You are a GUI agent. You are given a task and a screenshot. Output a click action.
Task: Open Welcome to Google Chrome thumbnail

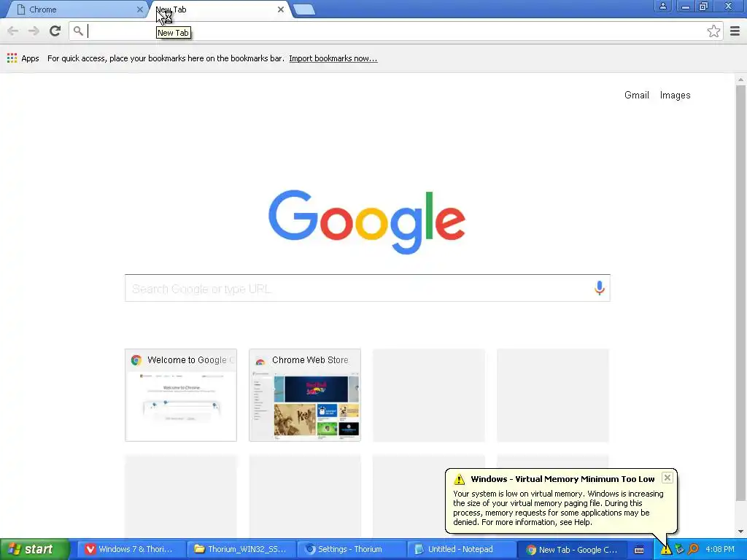click(181, 395)
